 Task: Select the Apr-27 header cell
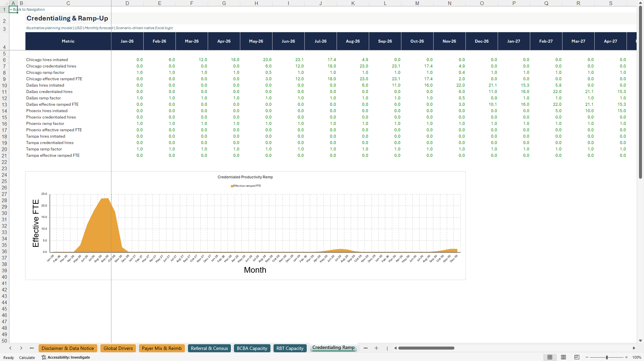click(610, 41)
